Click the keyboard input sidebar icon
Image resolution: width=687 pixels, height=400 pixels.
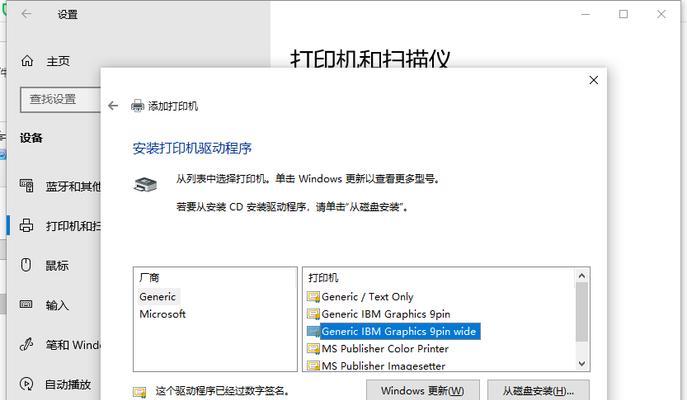26,304
